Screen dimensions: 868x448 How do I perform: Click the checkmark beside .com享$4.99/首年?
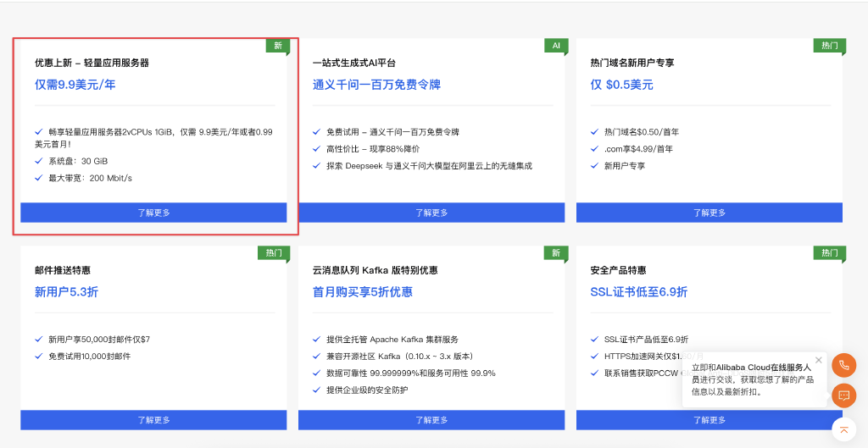coord(594,149)
